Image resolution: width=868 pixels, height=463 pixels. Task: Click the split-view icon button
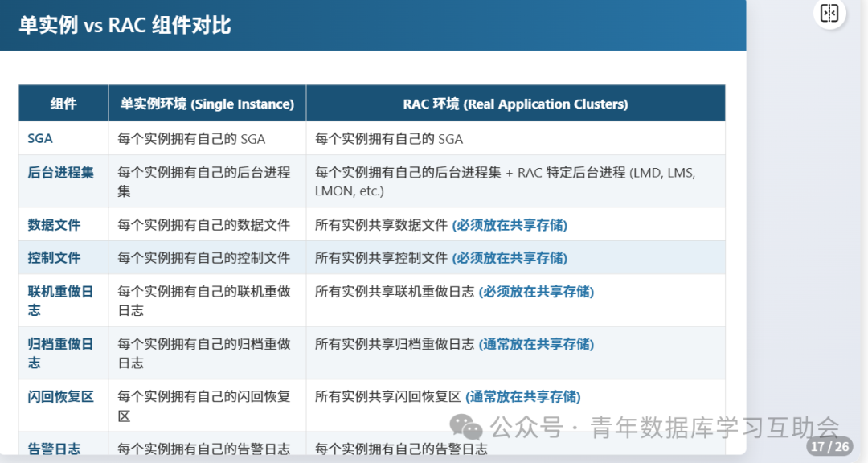pyautogui.click(x=829, y=13)
